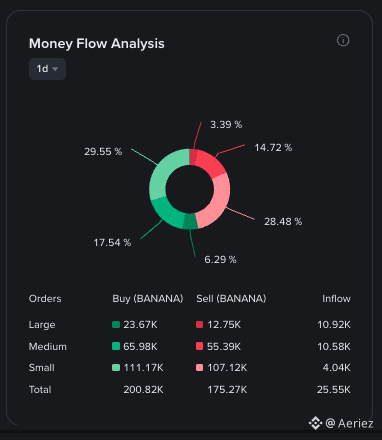382x440 pixels.
Task: Click the Money Flow Analysis title
Action: (97, 44)
